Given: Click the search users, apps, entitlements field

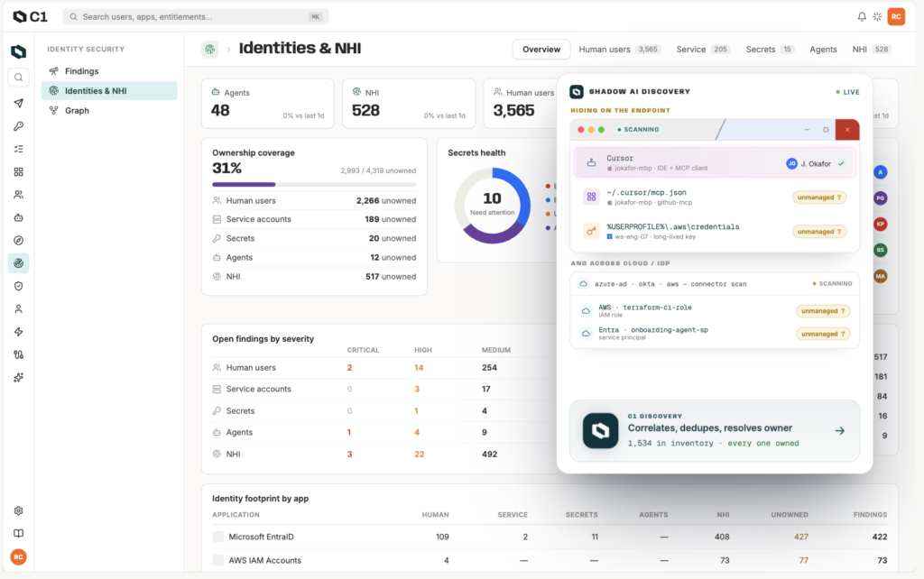Looking at the screenshot, I should coord(196,16).
